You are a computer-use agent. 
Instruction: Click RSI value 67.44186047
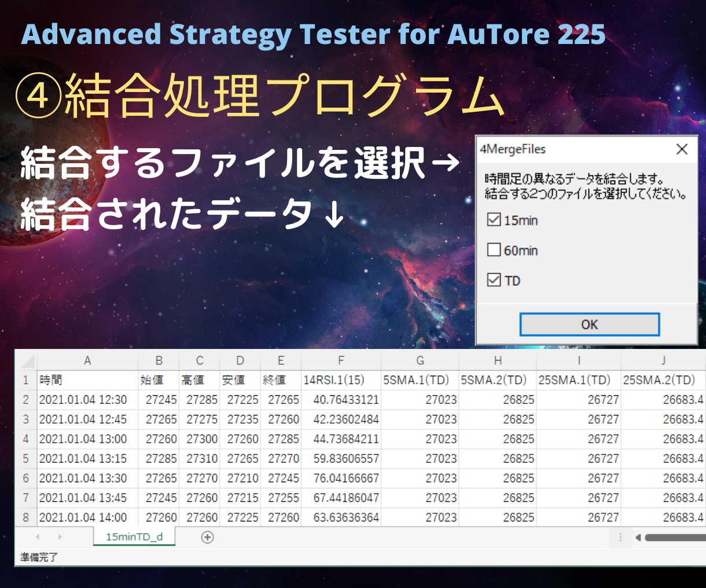click(341, 498)
